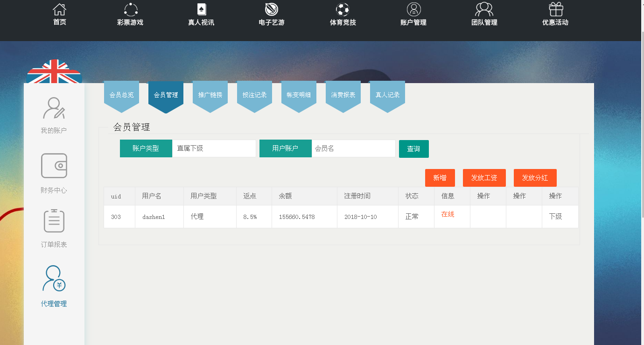Open the sports (体育竞技) soccer ball icon

(343, 10)
